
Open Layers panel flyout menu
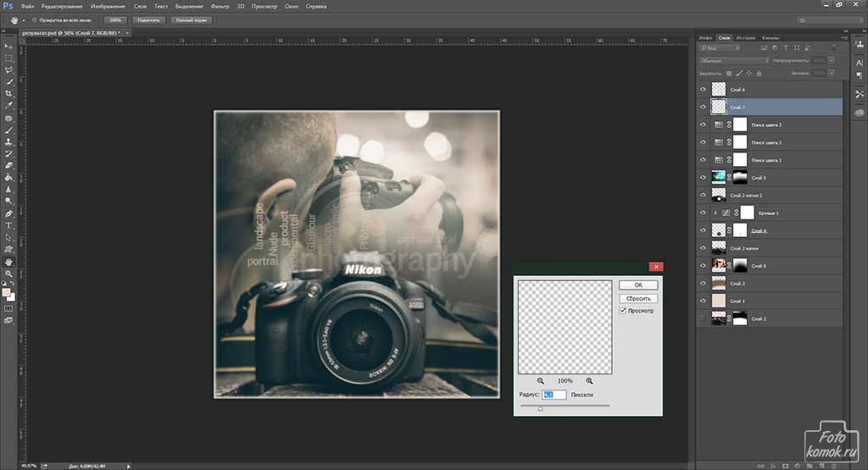(843, 37)
